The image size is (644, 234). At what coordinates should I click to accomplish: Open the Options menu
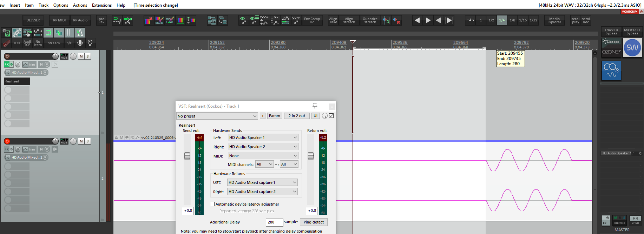click(x=61, y=5)
